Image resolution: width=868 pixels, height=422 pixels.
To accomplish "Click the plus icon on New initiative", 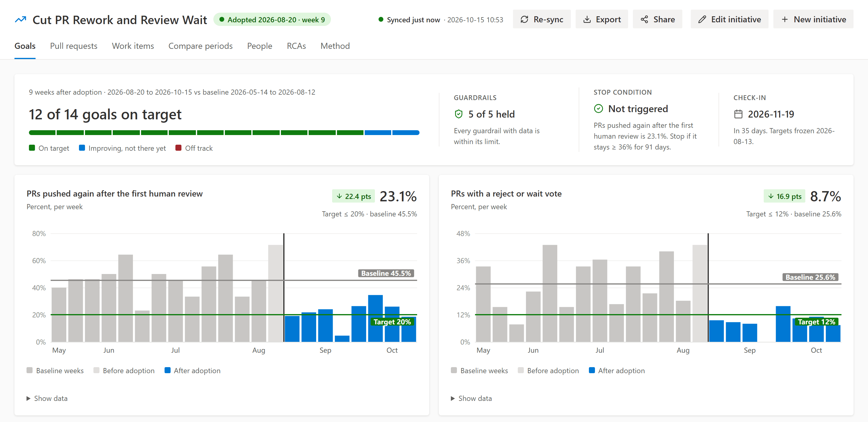I will tap(785, 20).
